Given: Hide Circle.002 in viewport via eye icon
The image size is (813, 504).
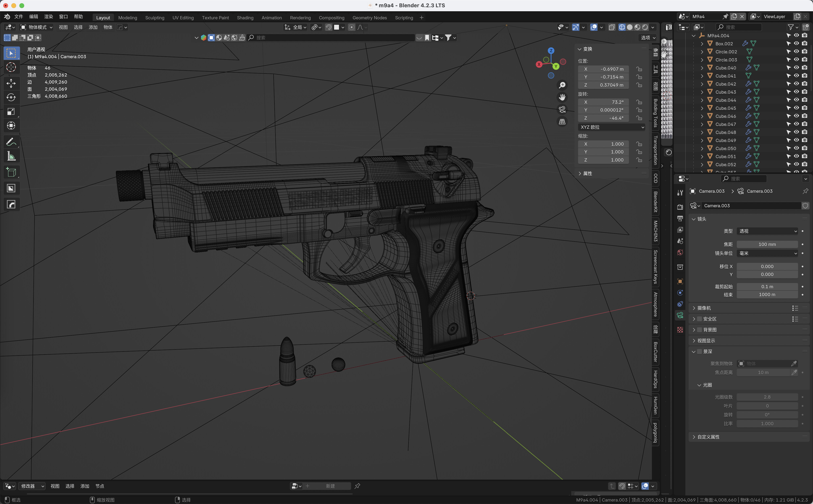Looking at the screenshot, I should point(796,51).
